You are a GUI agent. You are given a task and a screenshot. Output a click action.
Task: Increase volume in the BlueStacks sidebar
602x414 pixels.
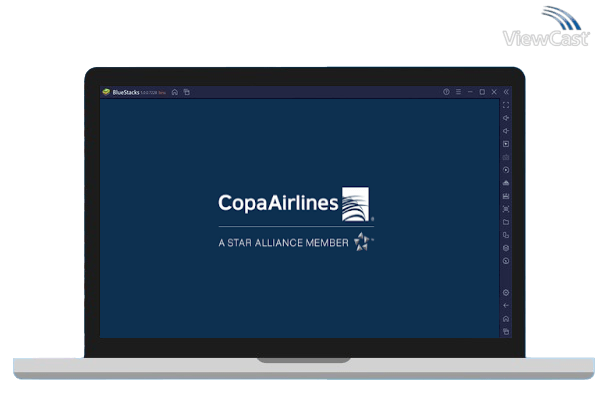(506, 118)
